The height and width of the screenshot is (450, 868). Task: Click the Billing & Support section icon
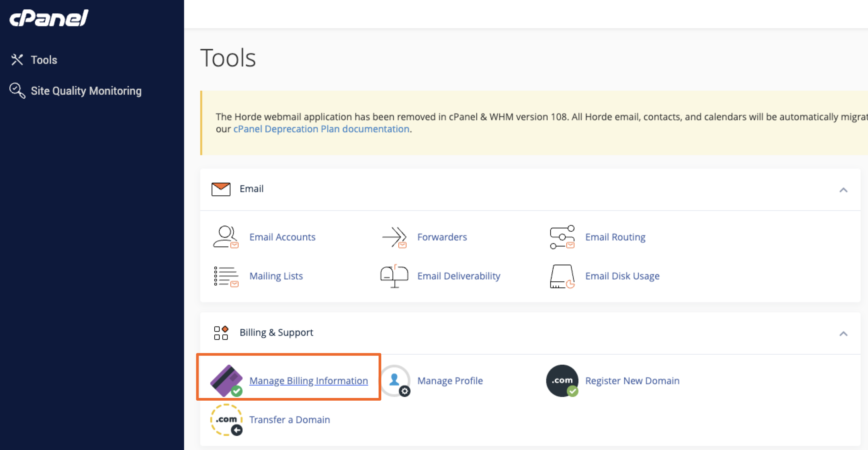click(221, 333)
